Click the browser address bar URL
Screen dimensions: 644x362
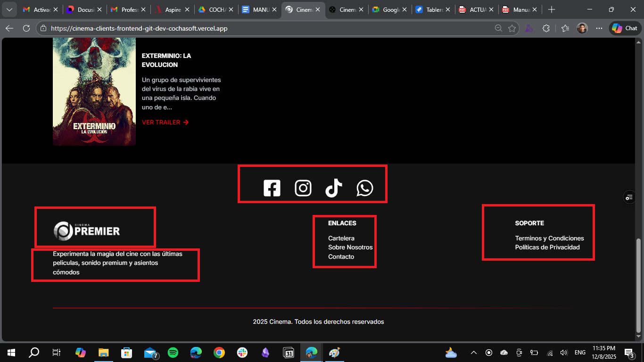coord(139,28)
